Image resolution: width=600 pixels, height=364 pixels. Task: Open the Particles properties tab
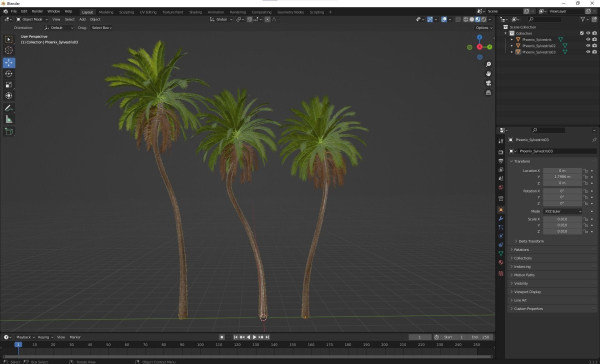(501, 227)
